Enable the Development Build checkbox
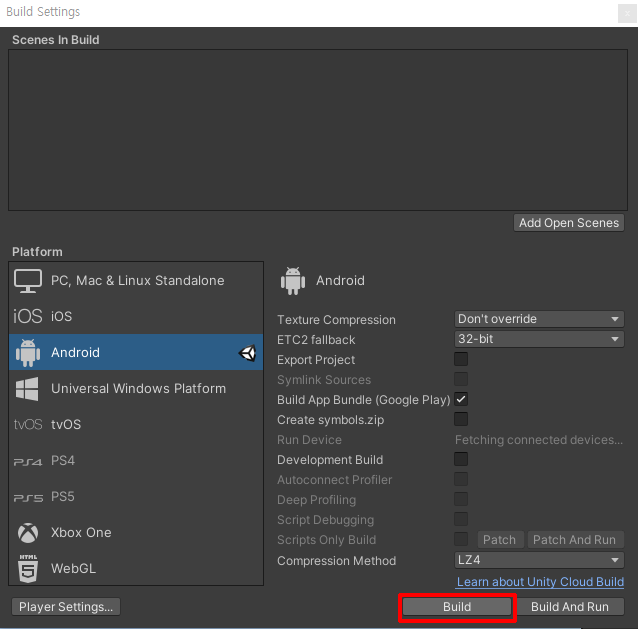This screenshot has height=629, width=638. (x=461, y=459)
